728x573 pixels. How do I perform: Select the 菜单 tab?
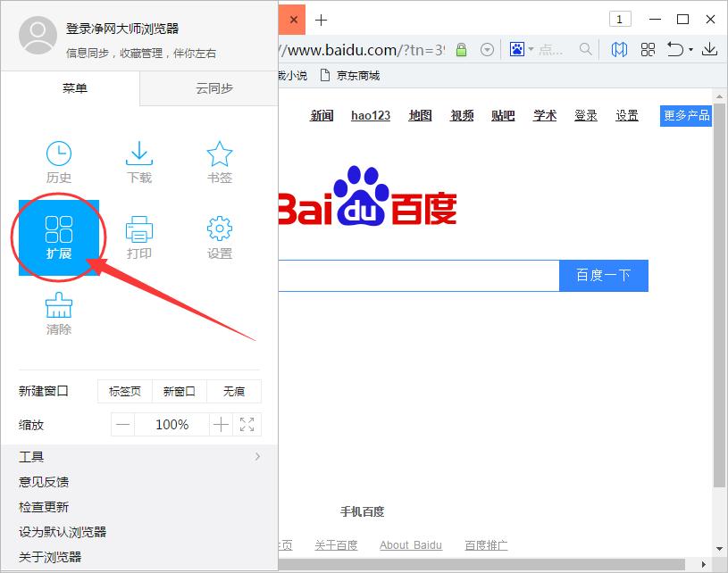pos(75,88)
